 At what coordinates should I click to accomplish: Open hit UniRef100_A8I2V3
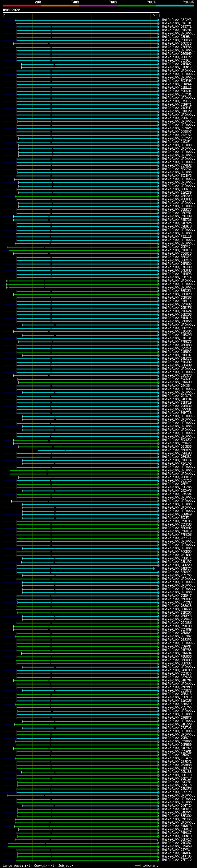coord(176,20)
